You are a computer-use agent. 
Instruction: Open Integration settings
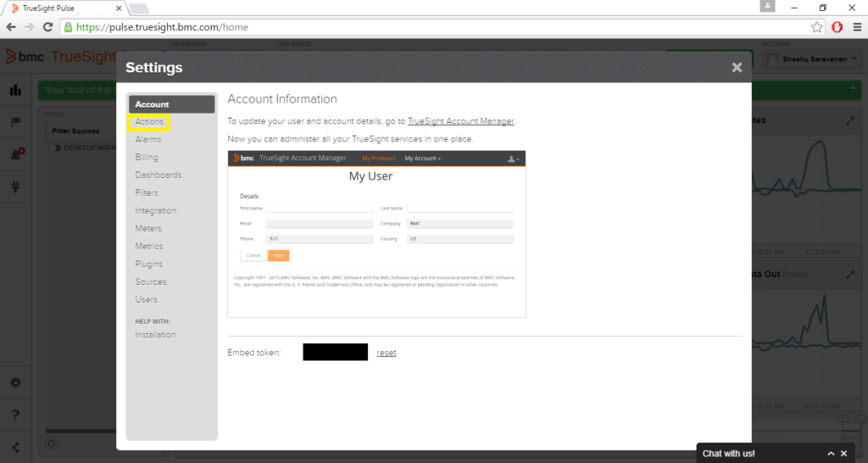point(156,210)
